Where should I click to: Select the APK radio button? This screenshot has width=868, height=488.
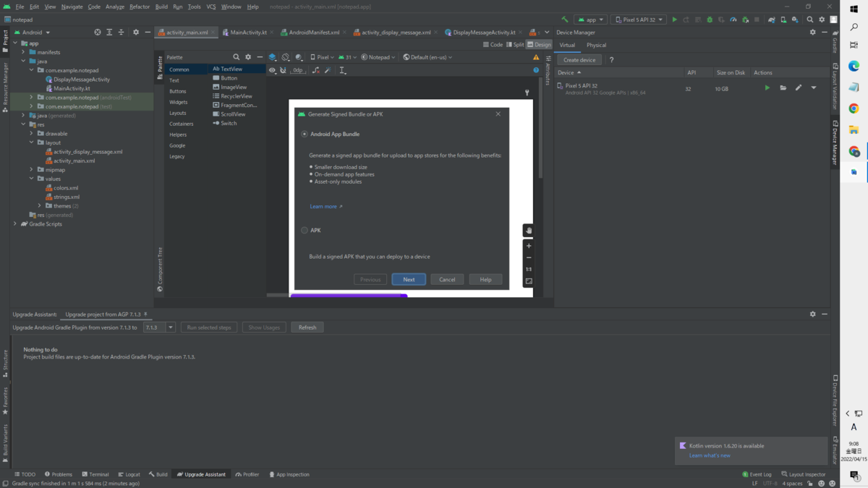pos(305,230)
